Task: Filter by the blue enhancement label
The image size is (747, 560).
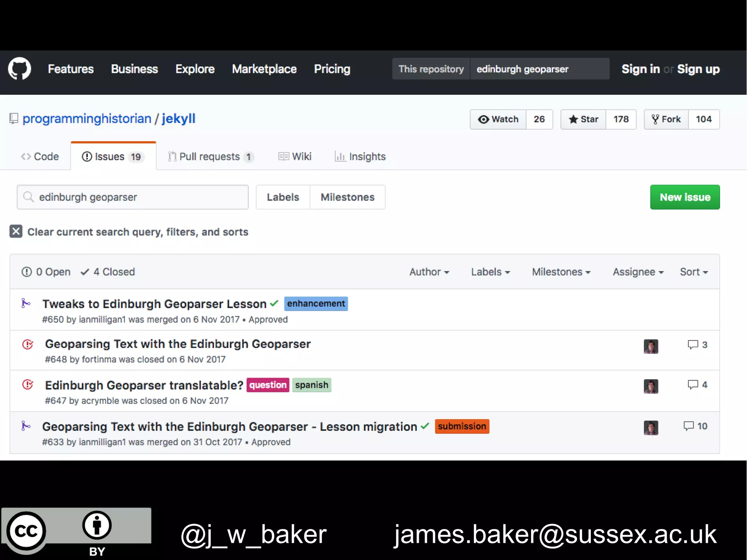Action: [x=316, y=304]
